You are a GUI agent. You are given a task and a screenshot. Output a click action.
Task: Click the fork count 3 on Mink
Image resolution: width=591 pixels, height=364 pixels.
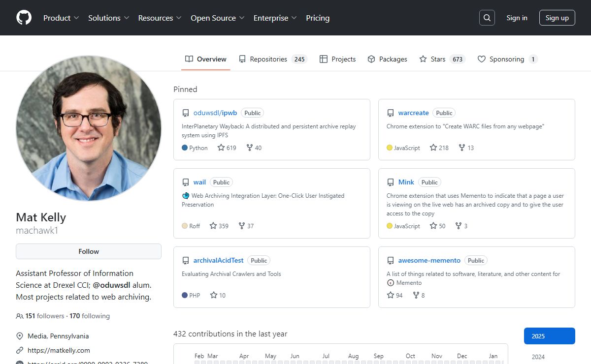tap(466, 226)
